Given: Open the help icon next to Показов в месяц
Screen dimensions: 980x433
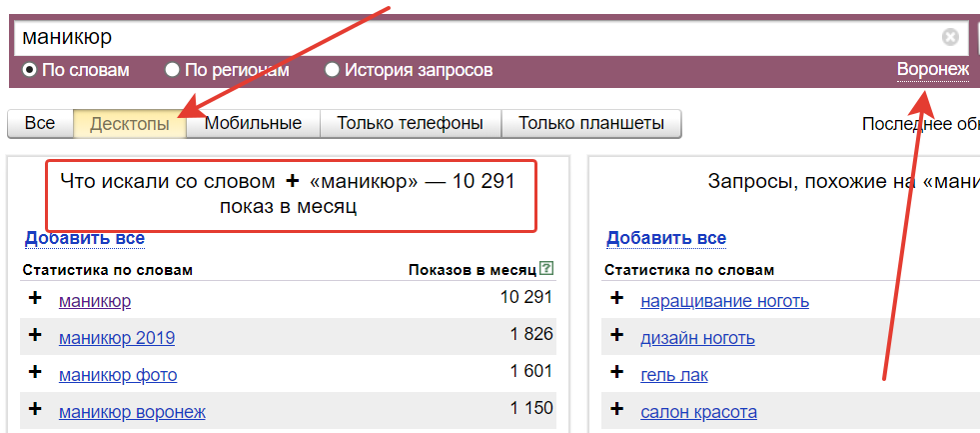Looking at the screenshot, I should [546, 269].
